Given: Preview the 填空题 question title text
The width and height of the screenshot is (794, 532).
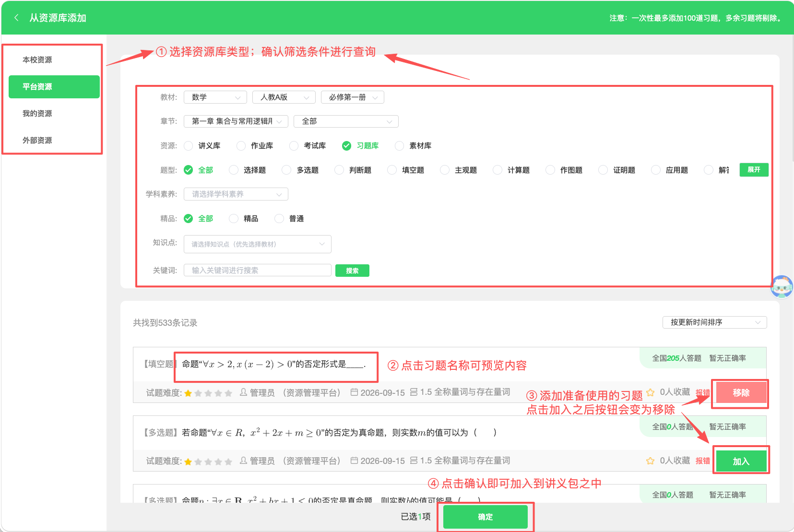Looking at the screenshot, I should pyautogui.click(x=274, y=364).
